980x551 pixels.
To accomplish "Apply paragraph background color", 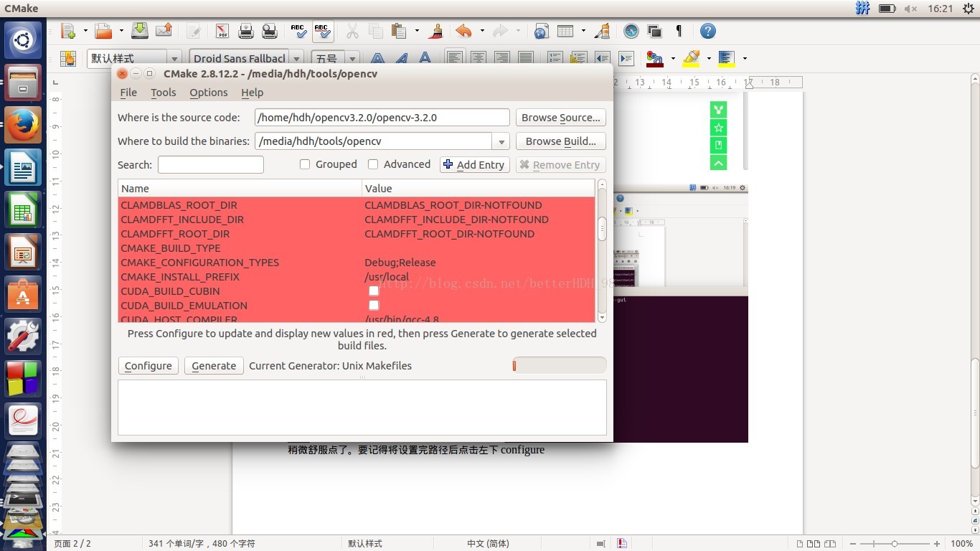I will (727, 58).
